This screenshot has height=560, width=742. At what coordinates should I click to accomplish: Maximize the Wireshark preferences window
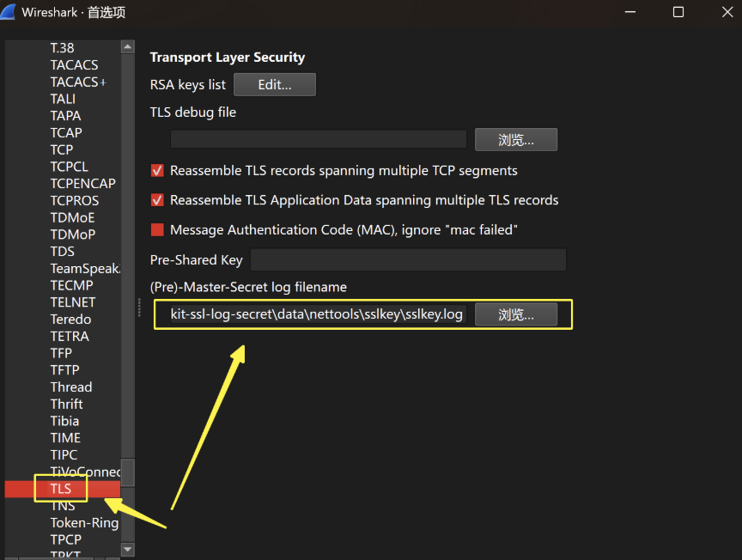point(678,12)
